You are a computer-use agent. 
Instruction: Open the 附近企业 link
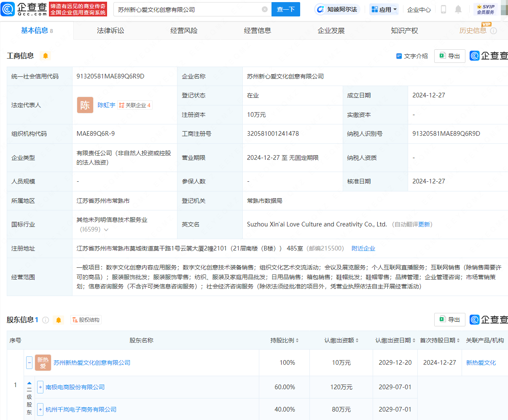point(363,248)
